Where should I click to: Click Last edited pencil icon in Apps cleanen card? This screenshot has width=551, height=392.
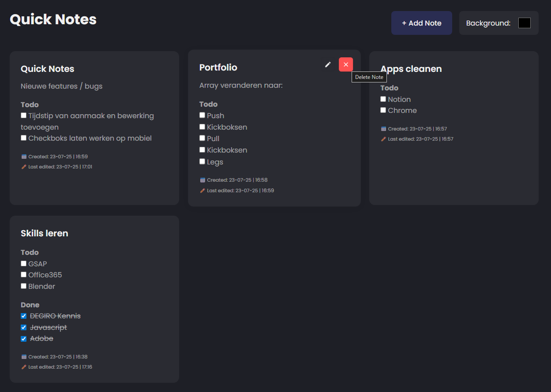(x=383, y=139)
